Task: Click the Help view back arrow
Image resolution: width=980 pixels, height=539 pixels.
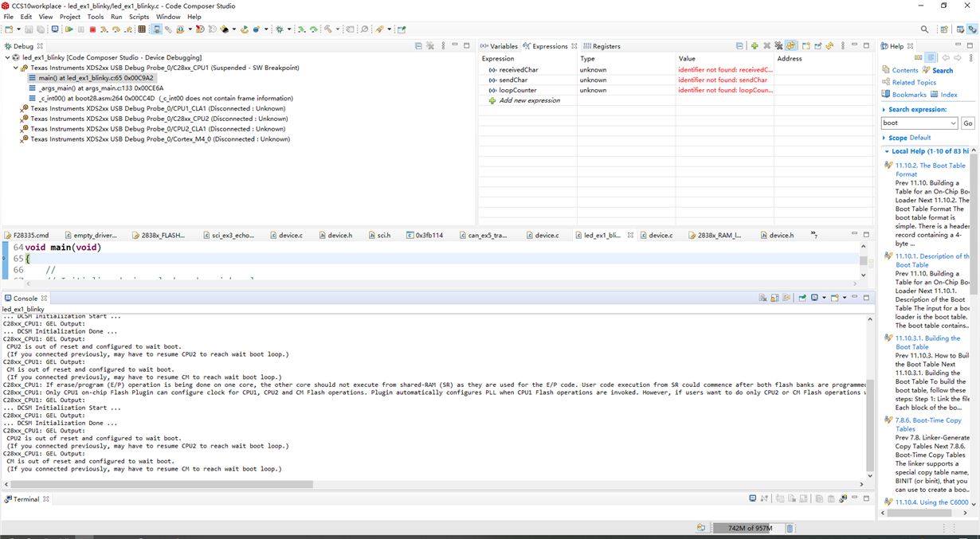Action: [946, 58]
